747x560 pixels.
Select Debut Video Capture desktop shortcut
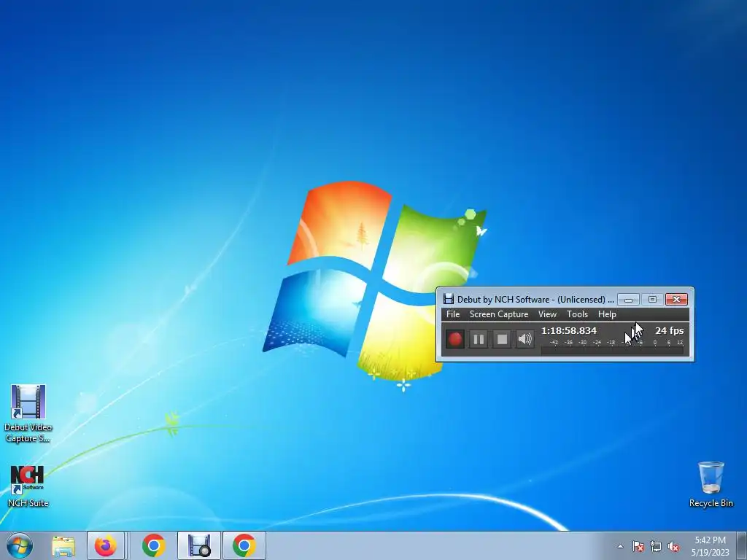point(28,413)
